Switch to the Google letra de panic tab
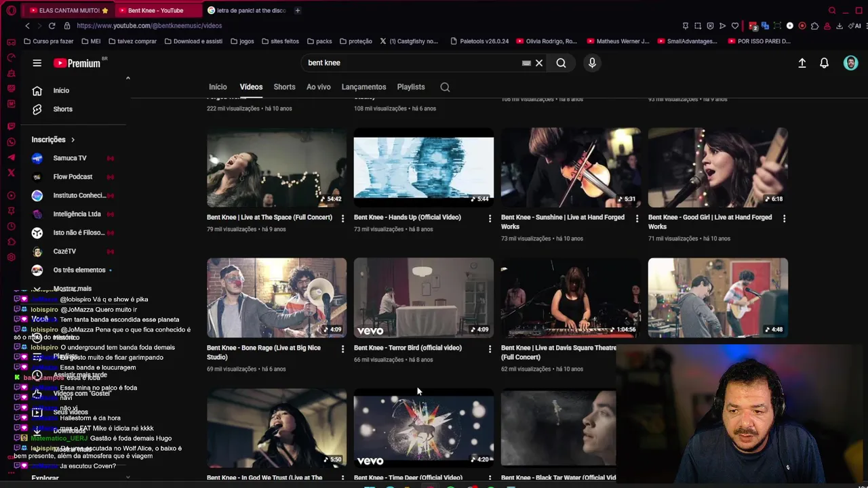The height and width of the screenshot is (488, 868). tap(247, 10)
